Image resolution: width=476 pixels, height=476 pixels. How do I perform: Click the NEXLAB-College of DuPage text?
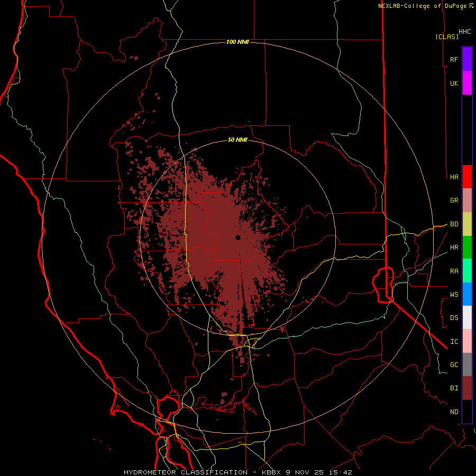click(424, 6)
